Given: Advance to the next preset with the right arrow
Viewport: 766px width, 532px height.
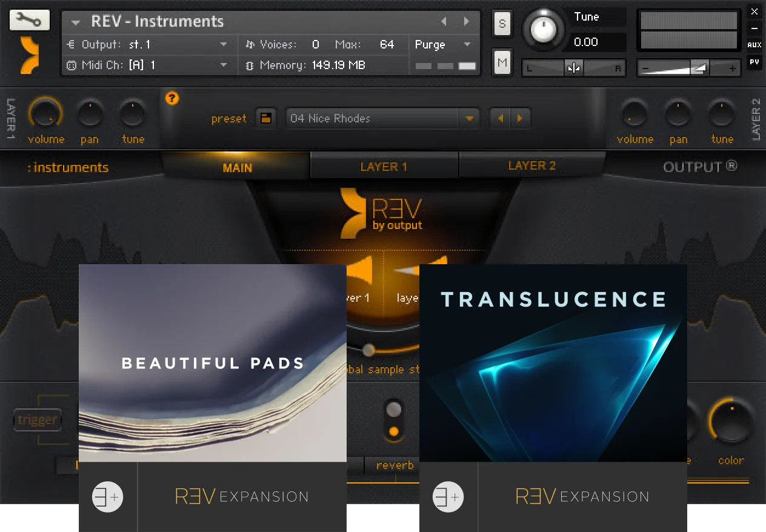Looking at the screenshot, I should point(520,118).
